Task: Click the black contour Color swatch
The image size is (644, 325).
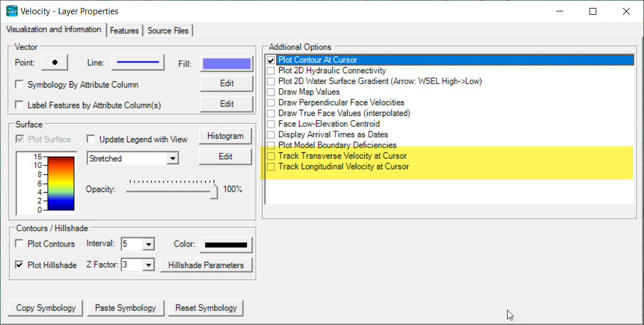Action: (x=226, y=244)
